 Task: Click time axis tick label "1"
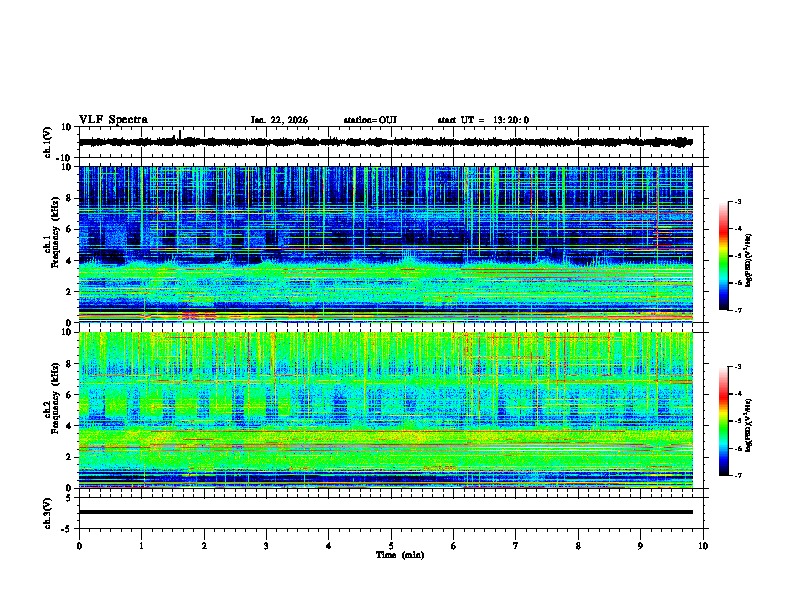[141, 546]
